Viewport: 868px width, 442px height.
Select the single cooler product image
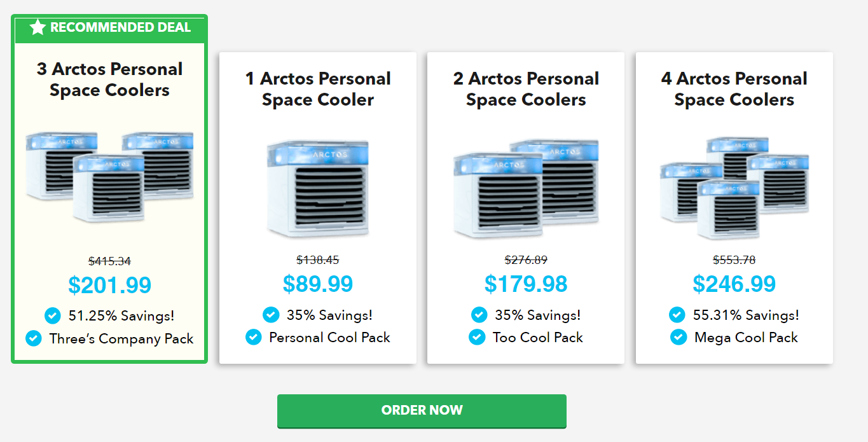point(317,188)
